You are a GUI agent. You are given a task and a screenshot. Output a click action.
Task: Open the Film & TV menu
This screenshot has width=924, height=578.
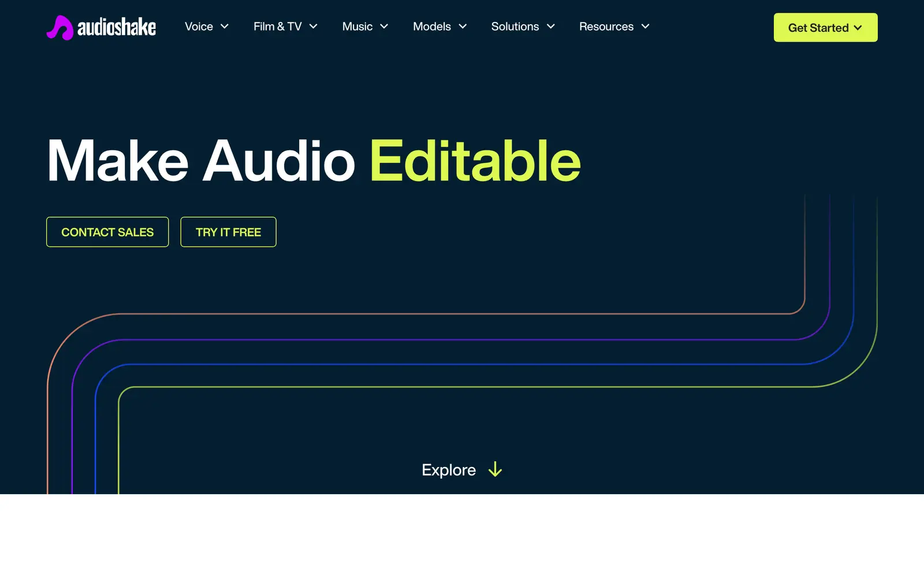(277, 27)
